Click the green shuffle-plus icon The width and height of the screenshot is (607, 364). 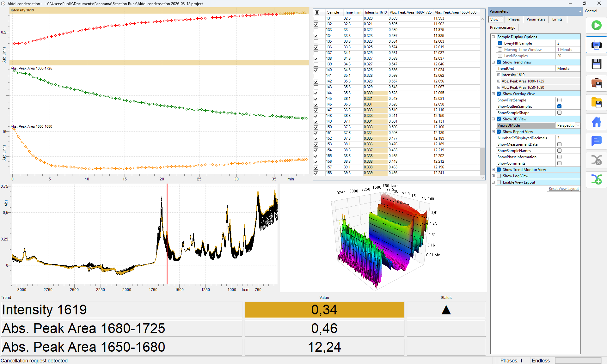[596, 179]
